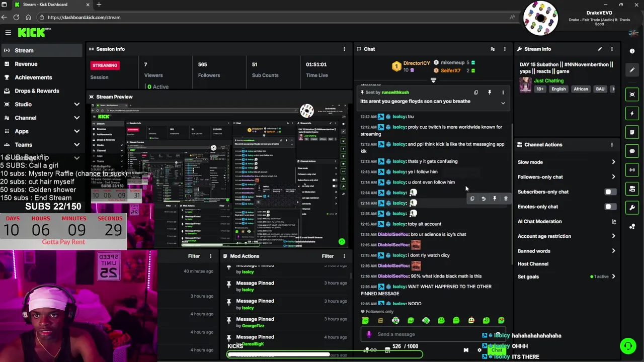Click the lightning bolt icon in right rail

coord(632,113)
